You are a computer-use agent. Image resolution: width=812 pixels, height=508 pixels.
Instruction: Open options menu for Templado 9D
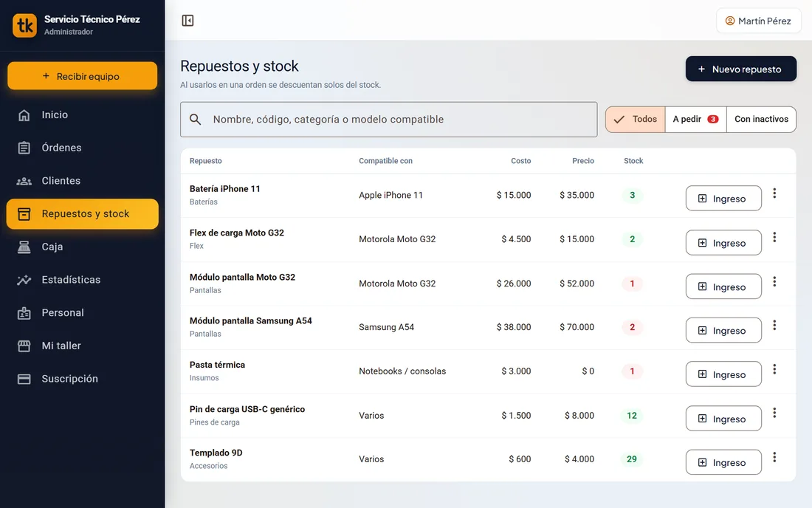774,457
